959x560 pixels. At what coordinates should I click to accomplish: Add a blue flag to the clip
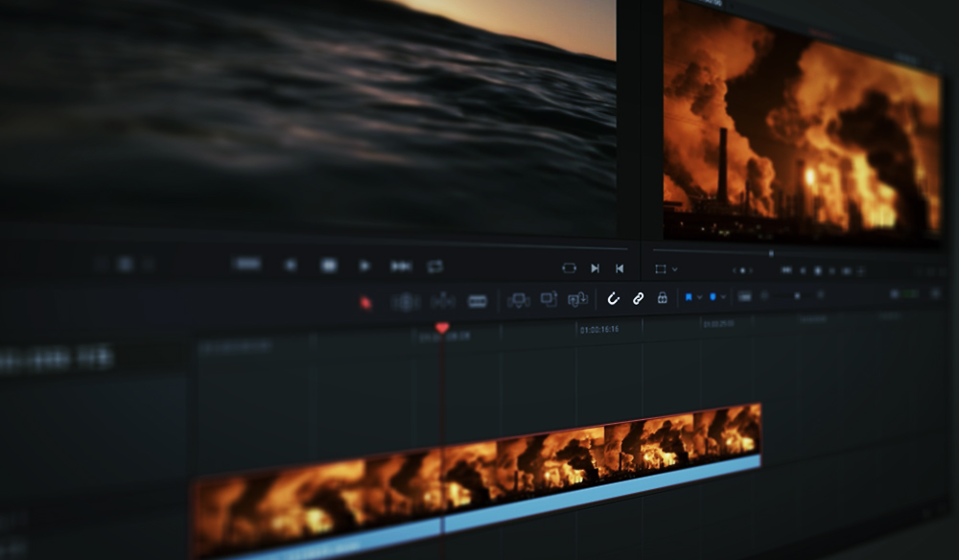pos(690,297)
